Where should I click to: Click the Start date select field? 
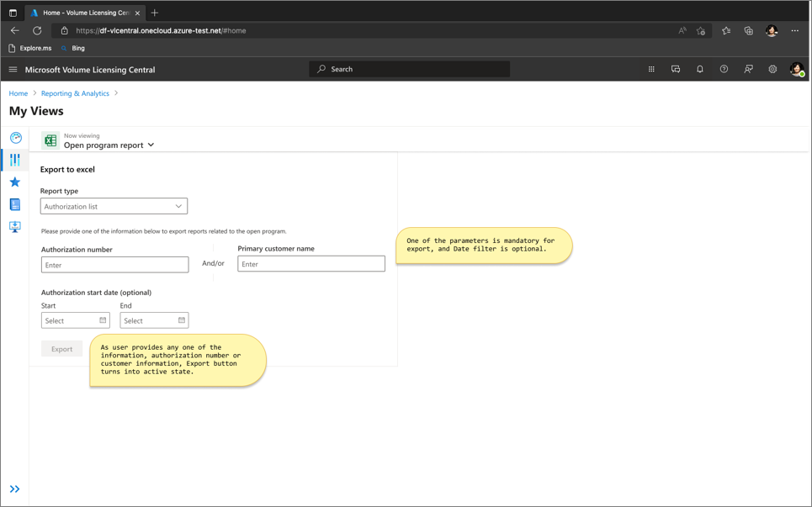click(x=76, y=320)
